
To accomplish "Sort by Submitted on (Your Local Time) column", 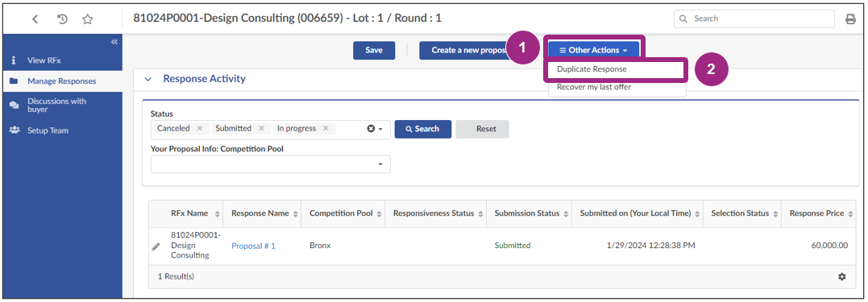I will [698, 214].
